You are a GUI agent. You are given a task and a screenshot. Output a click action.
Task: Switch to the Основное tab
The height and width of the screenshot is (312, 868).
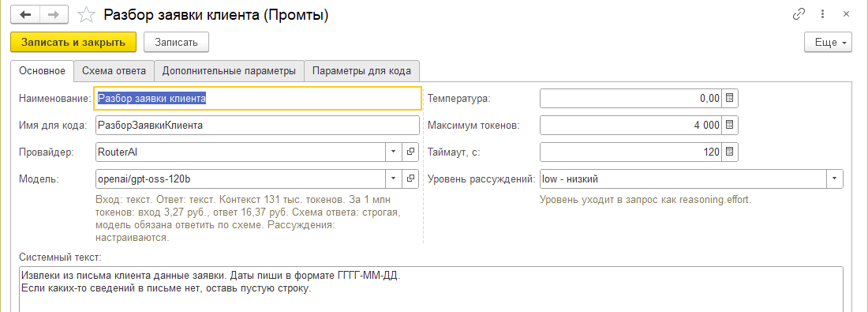pos(42,71)
